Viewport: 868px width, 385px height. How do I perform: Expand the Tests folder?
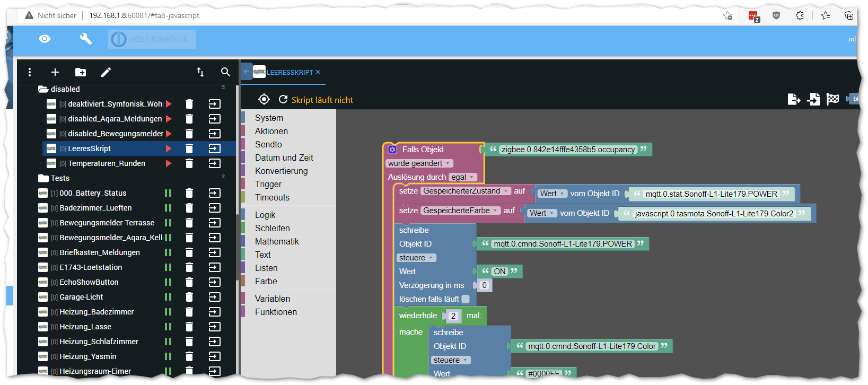[x=43, y=178]
